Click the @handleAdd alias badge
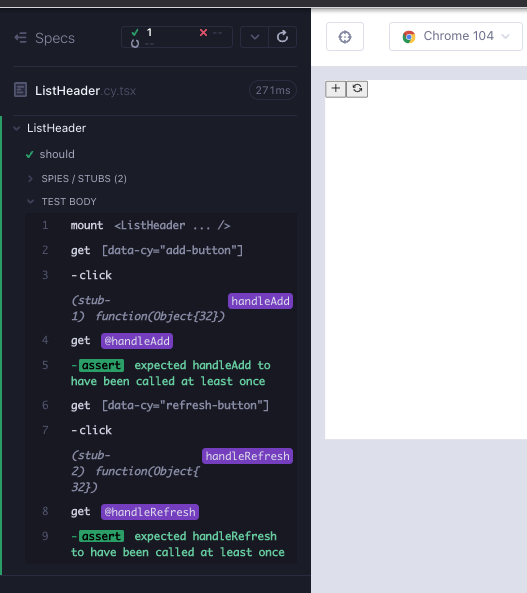Viewport: 527px width, 593px height. click(137, 341)
